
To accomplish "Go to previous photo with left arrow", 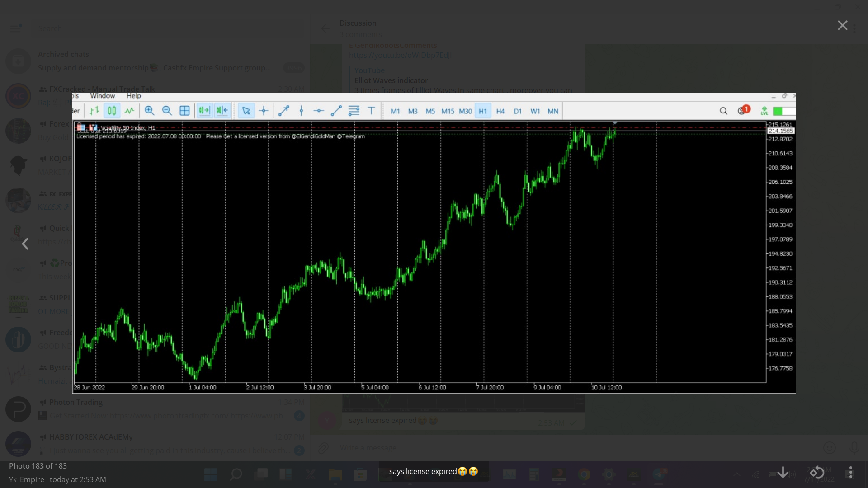I will tap(25, 244).
